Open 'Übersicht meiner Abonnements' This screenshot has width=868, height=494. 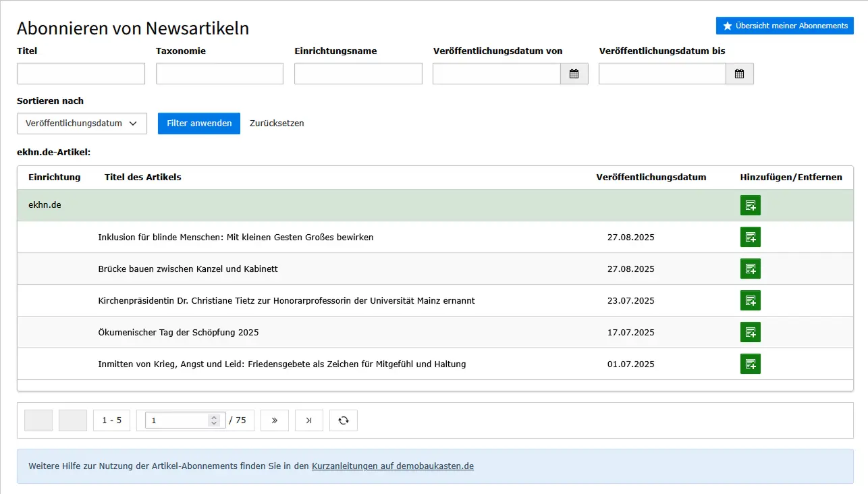coord(784,26)
